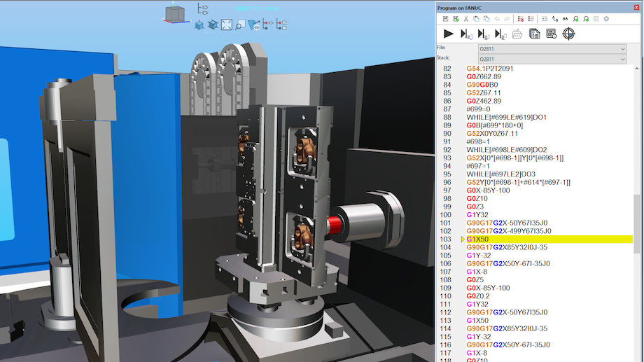
Task: Click the isometric view cube icon
Action: point(199,25)
